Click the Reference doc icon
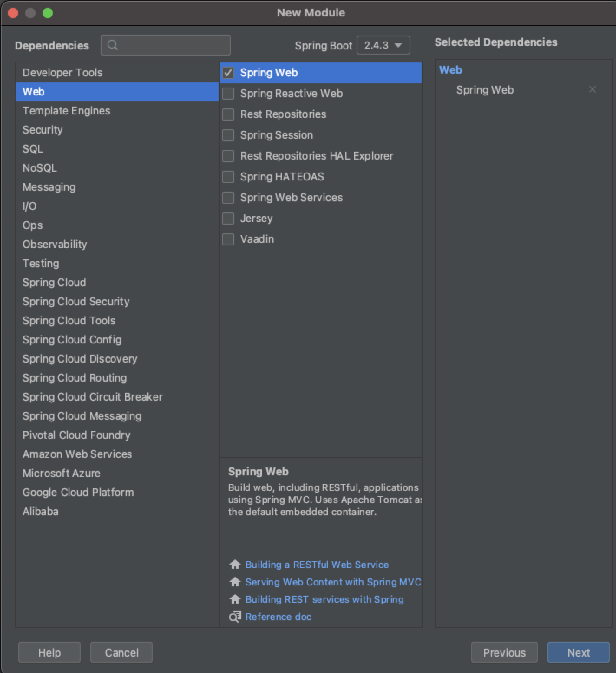The width and height of the screenshot is (616, 673). [x=235, y=617]
